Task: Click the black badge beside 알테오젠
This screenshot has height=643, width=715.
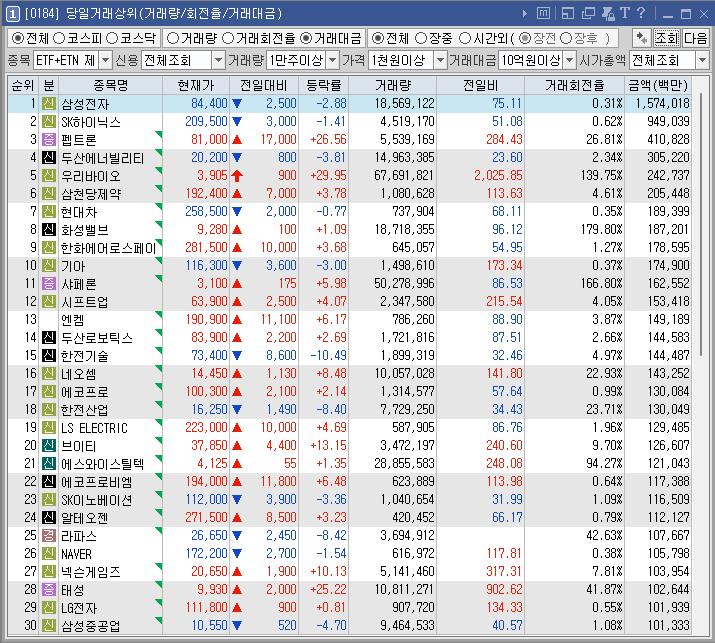Action: click(x=49, y=518)
